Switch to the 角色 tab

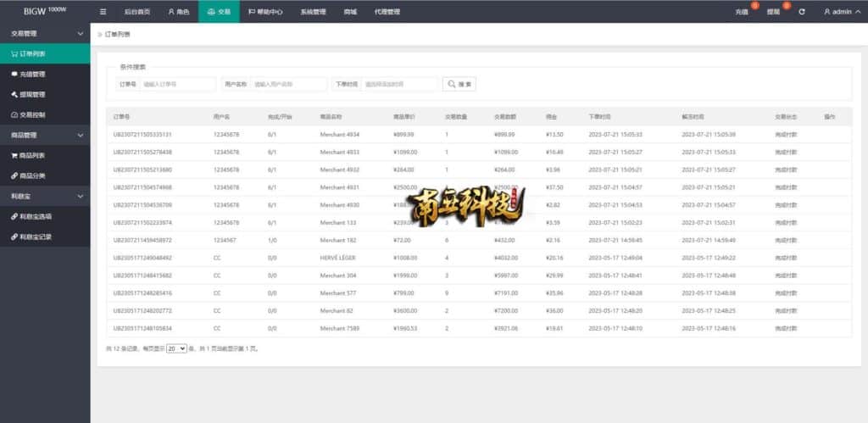[x=178, y=12]
